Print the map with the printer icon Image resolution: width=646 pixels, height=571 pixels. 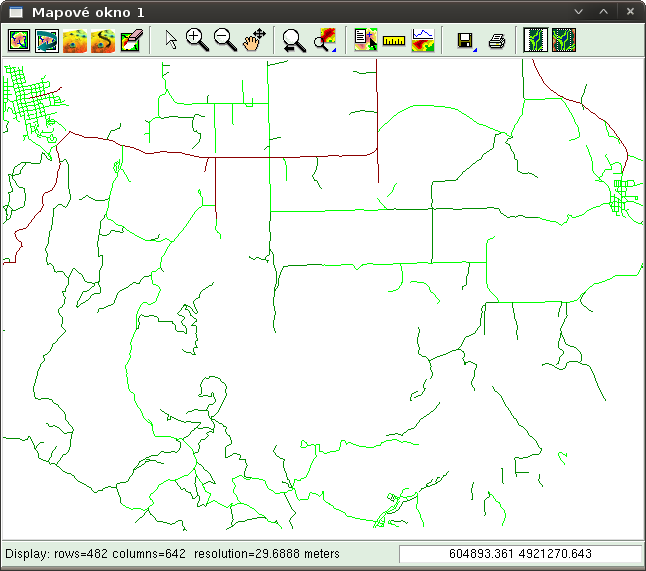pyautogui.click(x=496, y=40)
